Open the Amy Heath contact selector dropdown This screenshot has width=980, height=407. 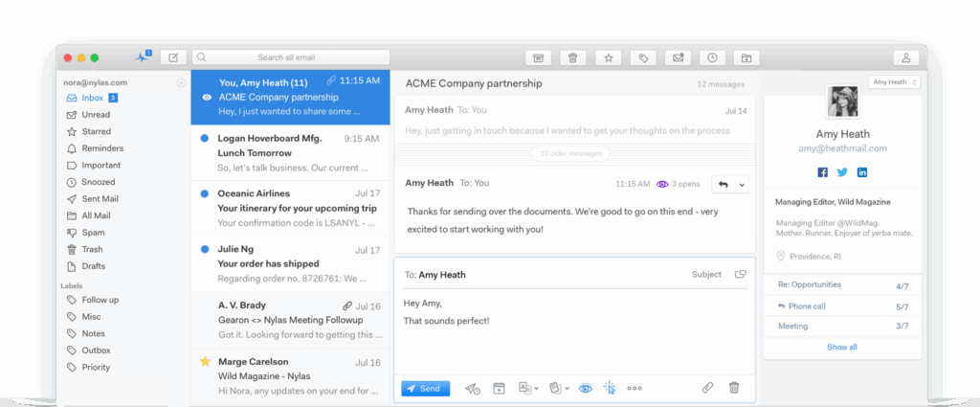click(894, 82)
